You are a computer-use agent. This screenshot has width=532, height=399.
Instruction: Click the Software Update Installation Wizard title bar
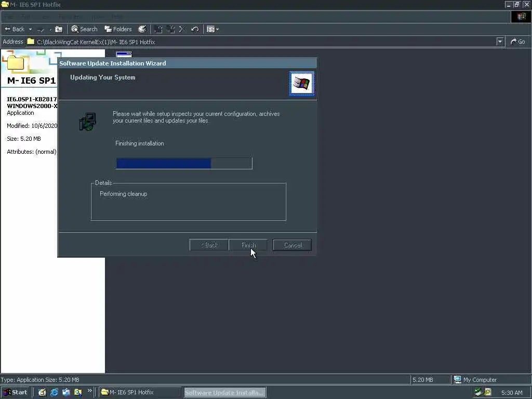[x=187, y=63]
